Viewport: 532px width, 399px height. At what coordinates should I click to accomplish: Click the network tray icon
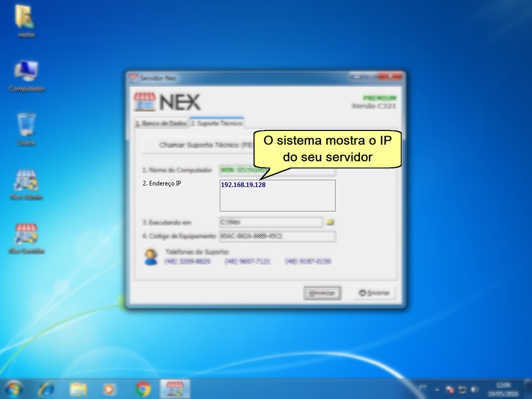click(462, 390)
